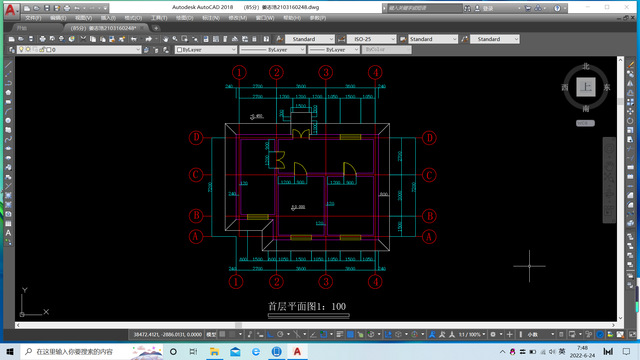The height and width of the screenshot is (360, 640).
Task: Toggle annotation visibility icon in status bar
Action: point(432,335)
